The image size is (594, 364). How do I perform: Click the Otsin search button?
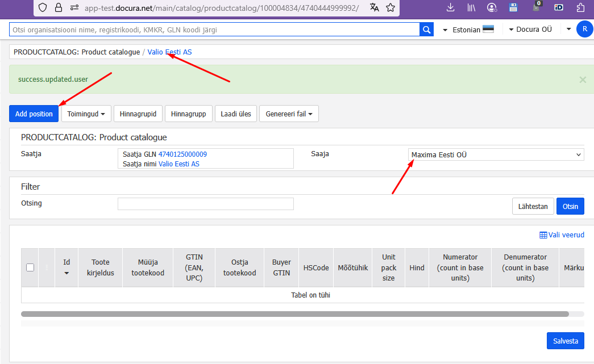pyautogui.click(x=570, y=206)
